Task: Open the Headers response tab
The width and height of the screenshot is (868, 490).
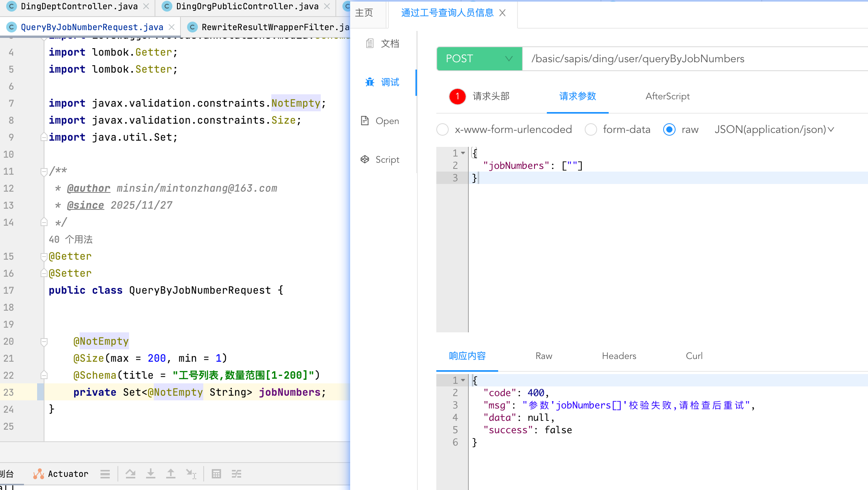Action: 619,356
